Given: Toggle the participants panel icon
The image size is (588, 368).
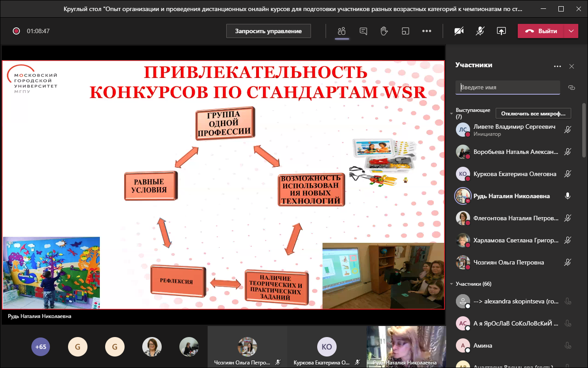Looking at the screenshot, I should pyautogui.click(x=341, y=31).
